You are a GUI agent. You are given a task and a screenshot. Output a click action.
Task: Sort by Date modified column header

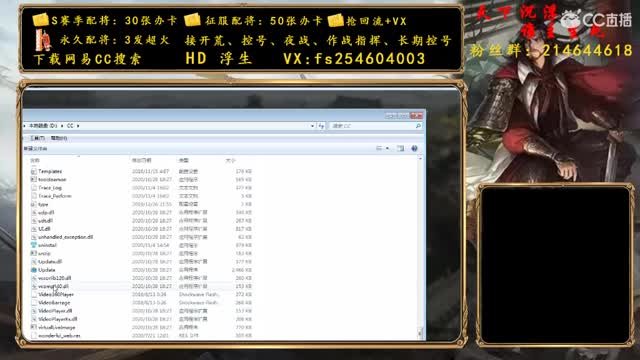pos(142,160)
